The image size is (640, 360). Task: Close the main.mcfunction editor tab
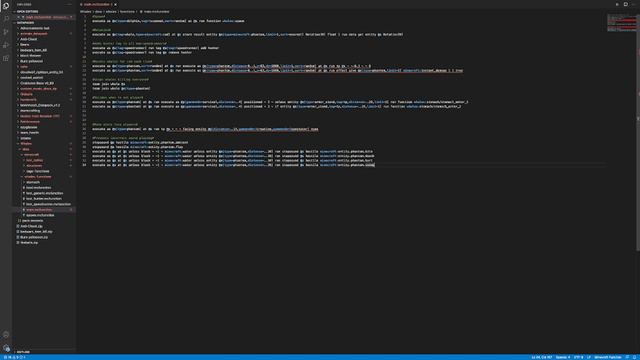[116, 4]
